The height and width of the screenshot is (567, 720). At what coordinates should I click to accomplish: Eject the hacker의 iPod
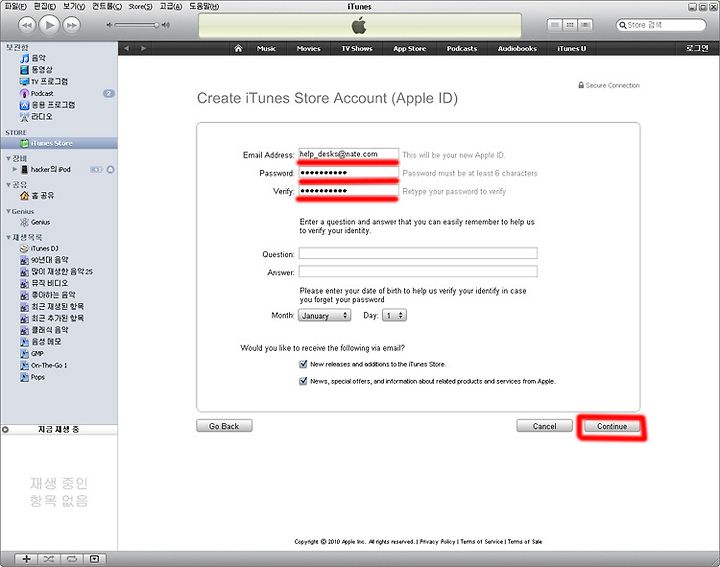point(110,169)
